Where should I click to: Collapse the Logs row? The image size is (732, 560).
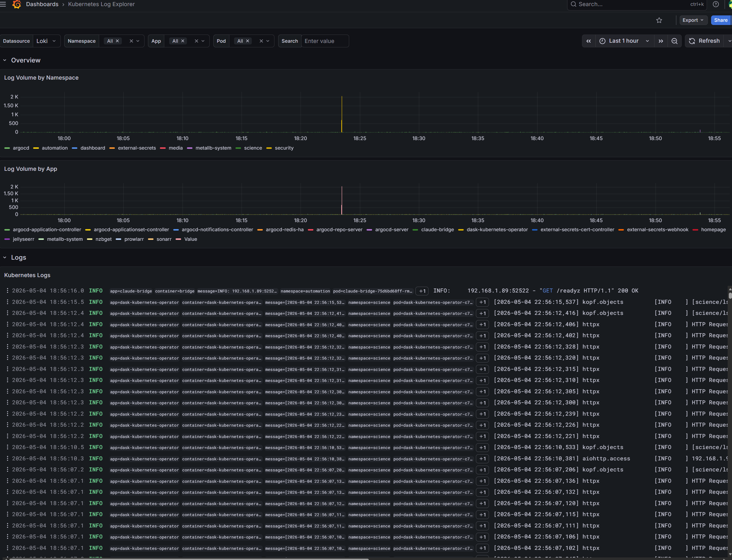click(x=5, y=258)
